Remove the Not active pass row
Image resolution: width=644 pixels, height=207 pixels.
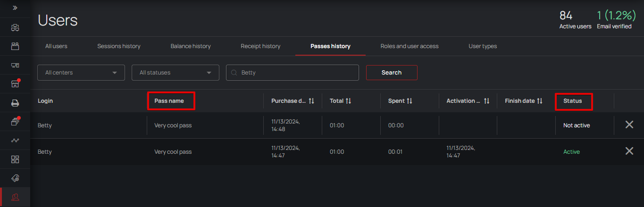629,125
